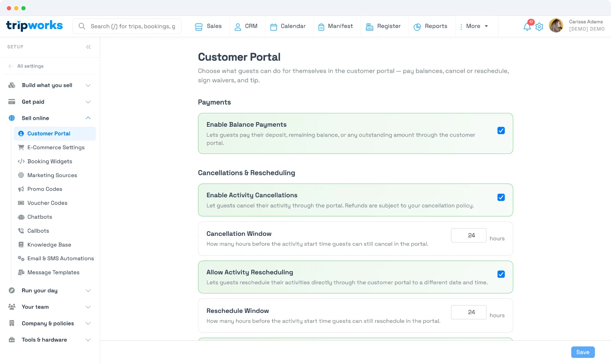Expand Company & policies section chevron
611x364 pixels.
pyautogui.click(x=88, y=324)
